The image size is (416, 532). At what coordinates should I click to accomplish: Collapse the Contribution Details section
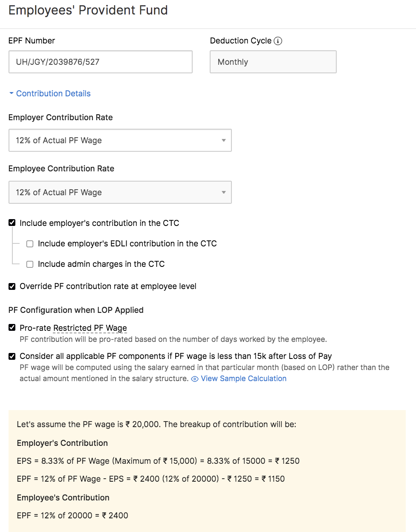click(53, 93)
